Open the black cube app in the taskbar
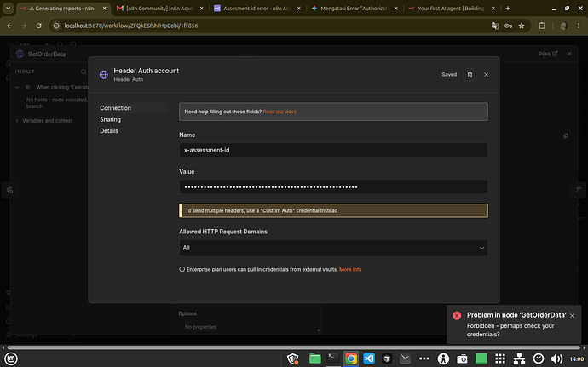Viewport: 588px width, 367px height. tap(387, 358)
